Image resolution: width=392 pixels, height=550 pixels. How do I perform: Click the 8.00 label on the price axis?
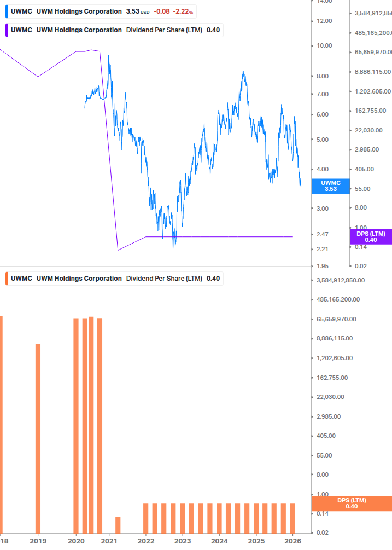pyautogui.click(x=323, y=76)
